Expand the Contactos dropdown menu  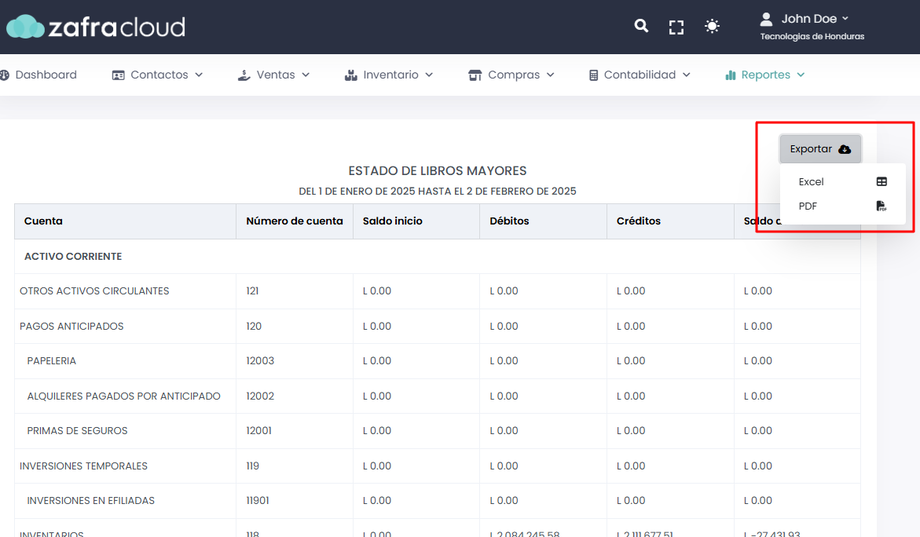pos(158,75)
